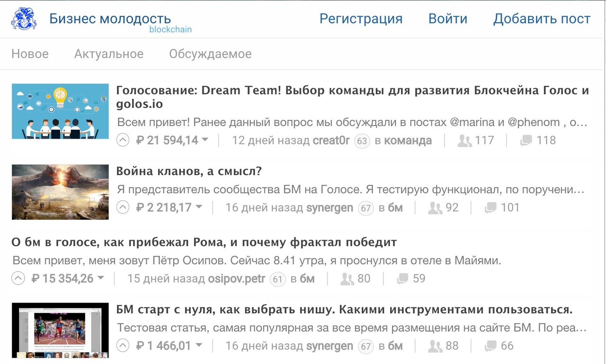The width and height of the screenshot is (606, 364).
Task: Open the Войти login link
Action: 448,19
